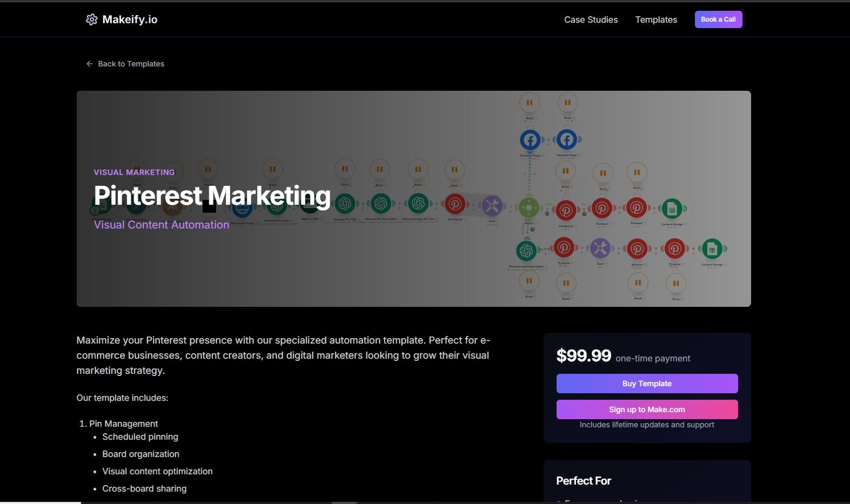850x504 pixels.
Task: Click the Visual Content Automation subtitle
Action: [x=161, y=225]
